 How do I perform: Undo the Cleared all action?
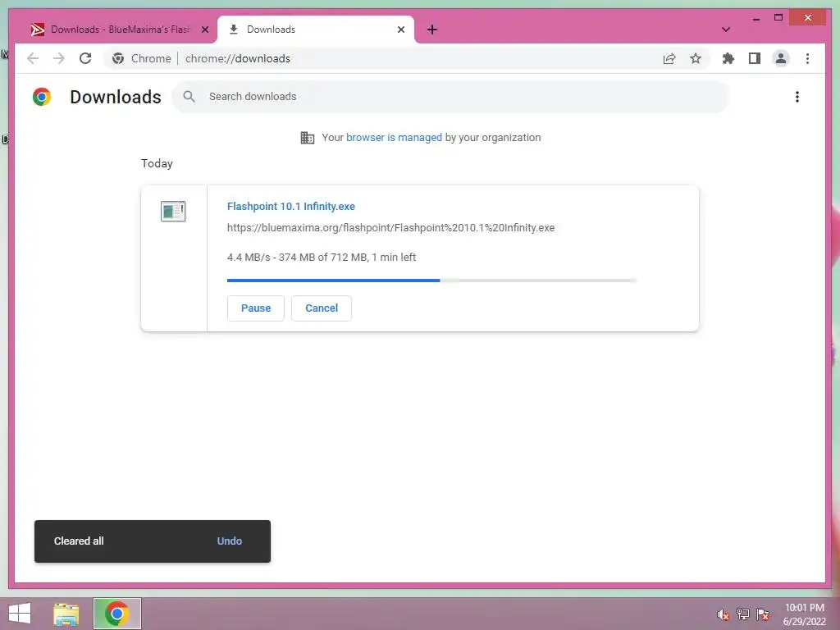230,541
